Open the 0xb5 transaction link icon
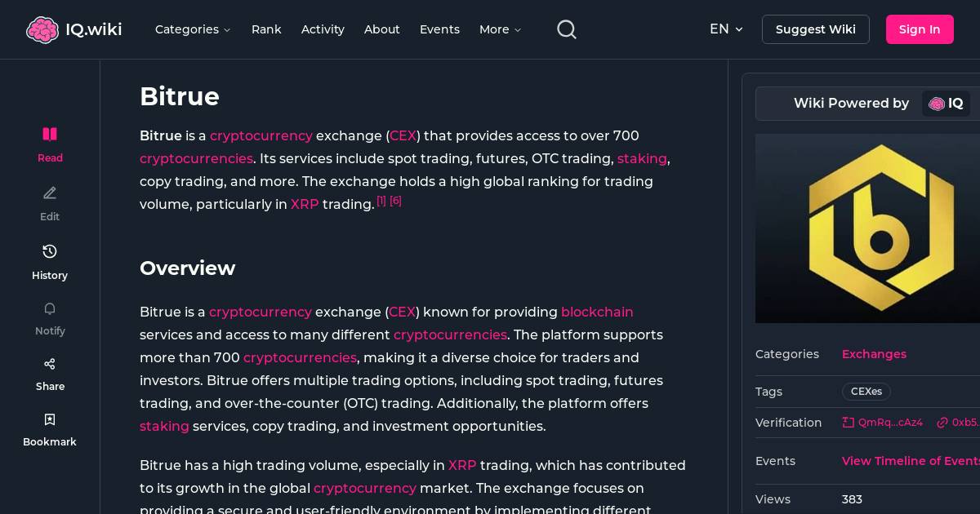Screen dimensions: 980x514 (x=942, y=423)
